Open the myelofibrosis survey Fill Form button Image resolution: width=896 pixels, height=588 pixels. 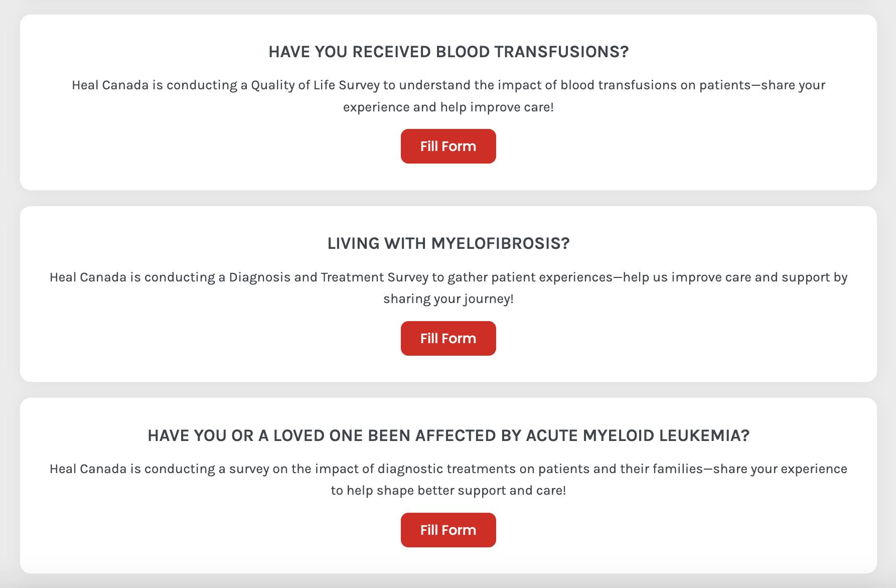(448, 339)
